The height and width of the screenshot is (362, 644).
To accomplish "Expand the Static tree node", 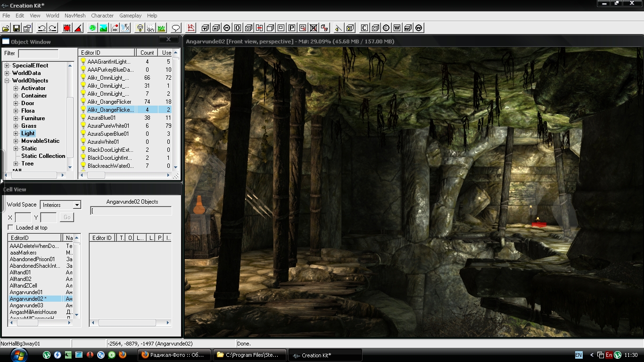I will tap(16, 148).
